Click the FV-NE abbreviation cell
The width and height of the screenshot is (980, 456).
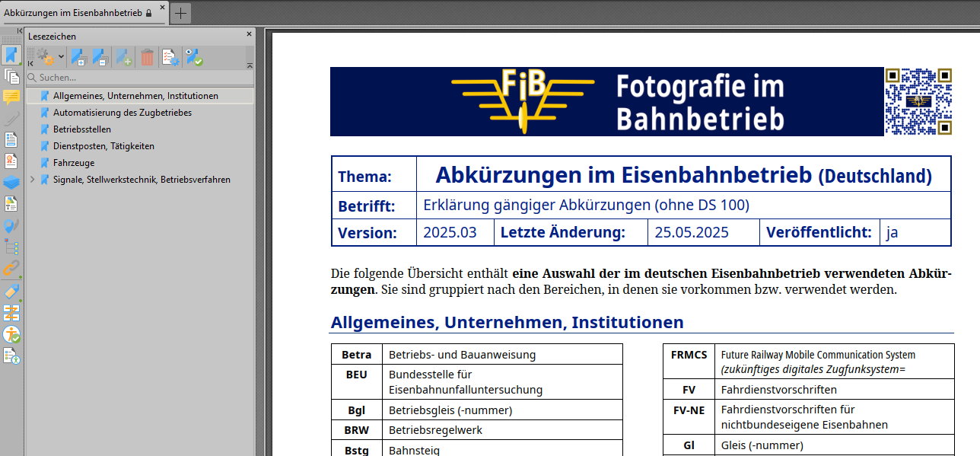(689, 417)
